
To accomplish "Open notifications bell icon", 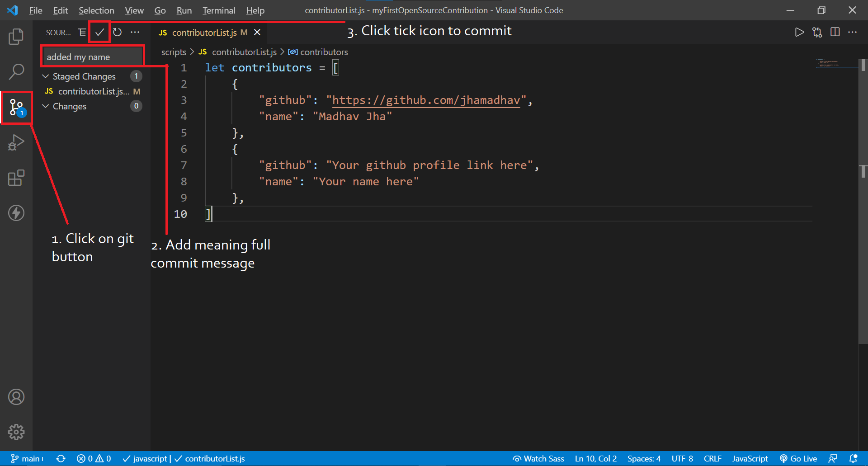I will coord(853,459).
